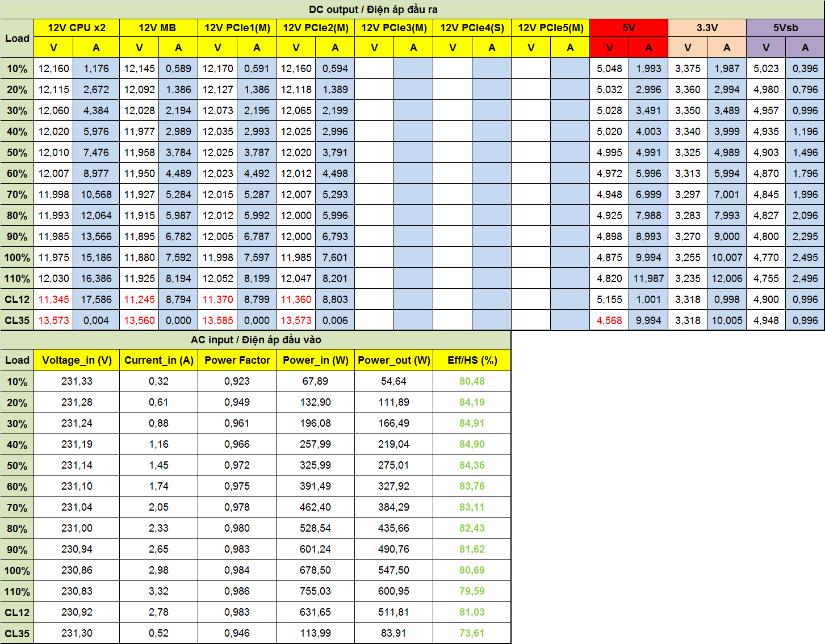Select the current cell showing 17,586

tap(96, 300)
